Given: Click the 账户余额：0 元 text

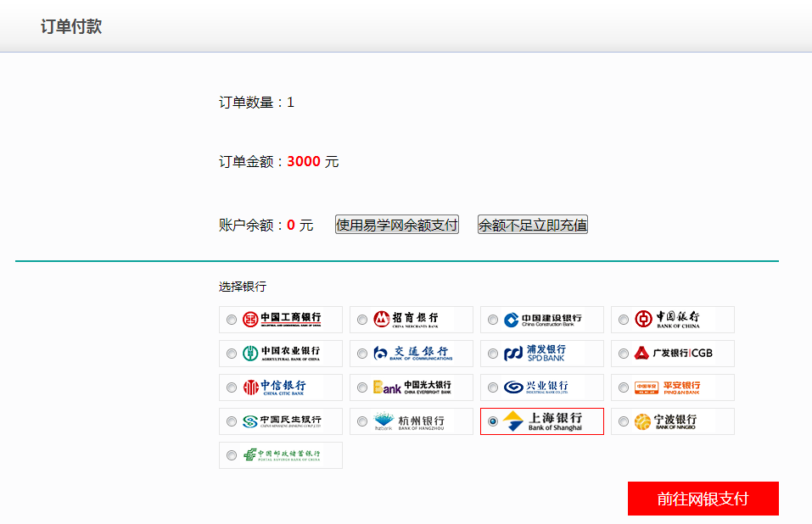Looking at the screenshot, I should point(266,226).
